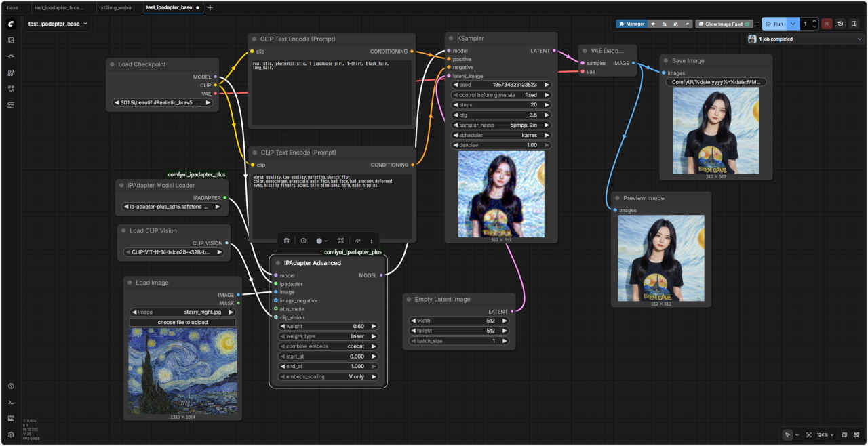Delete selected node using the trash icon
This screenshot has width=868, height=446.
click(287, 241)
